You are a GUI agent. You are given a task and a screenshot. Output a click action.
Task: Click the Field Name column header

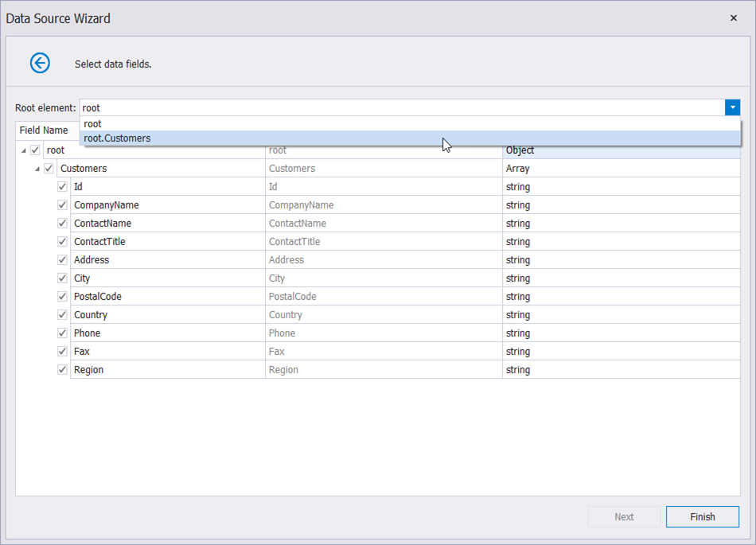(x=44, y=130)
